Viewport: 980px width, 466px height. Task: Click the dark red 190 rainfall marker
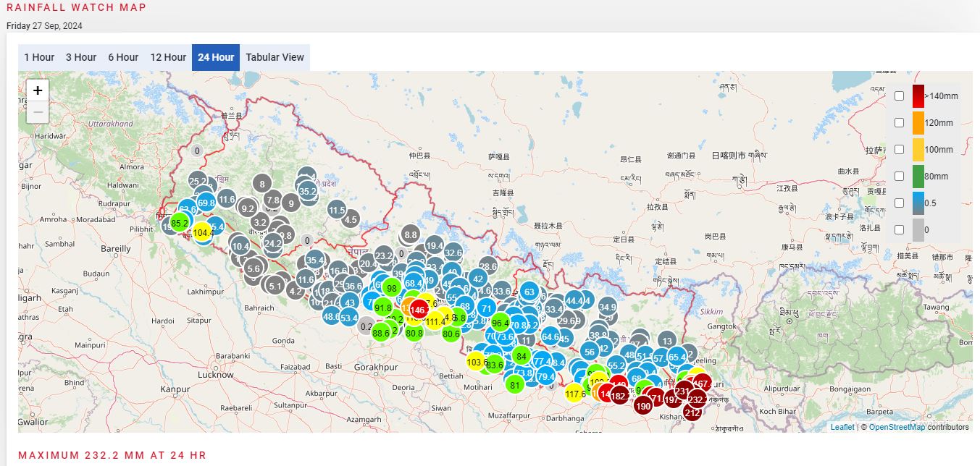click(x=643, y=406)
